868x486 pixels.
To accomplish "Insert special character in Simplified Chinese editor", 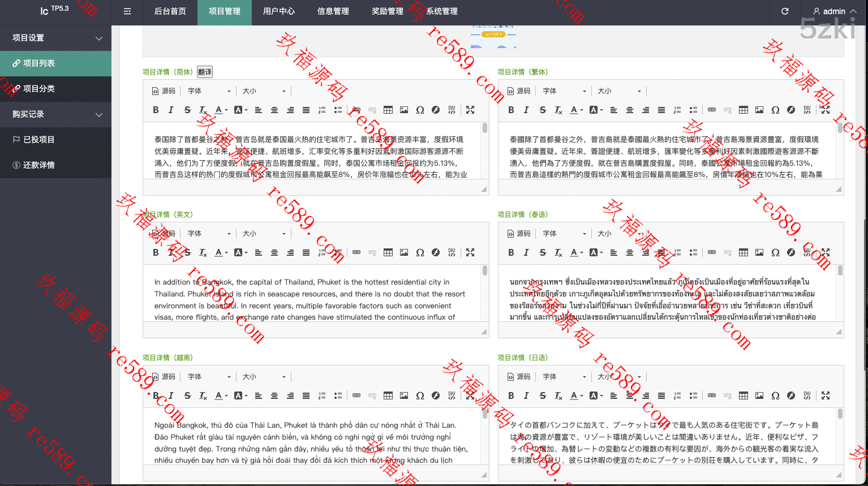I will tap(420, 110).
